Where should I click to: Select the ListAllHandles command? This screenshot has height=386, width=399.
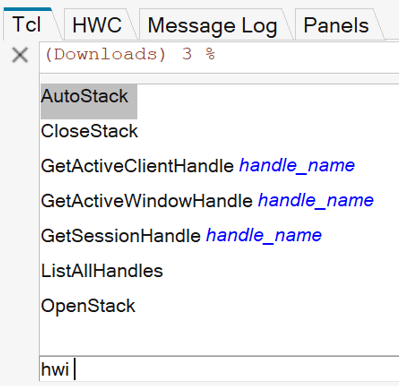coord(102,271)
